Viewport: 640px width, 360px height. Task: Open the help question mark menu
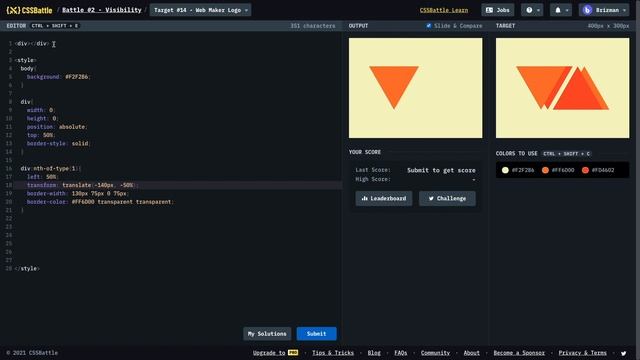click(532, 10)
